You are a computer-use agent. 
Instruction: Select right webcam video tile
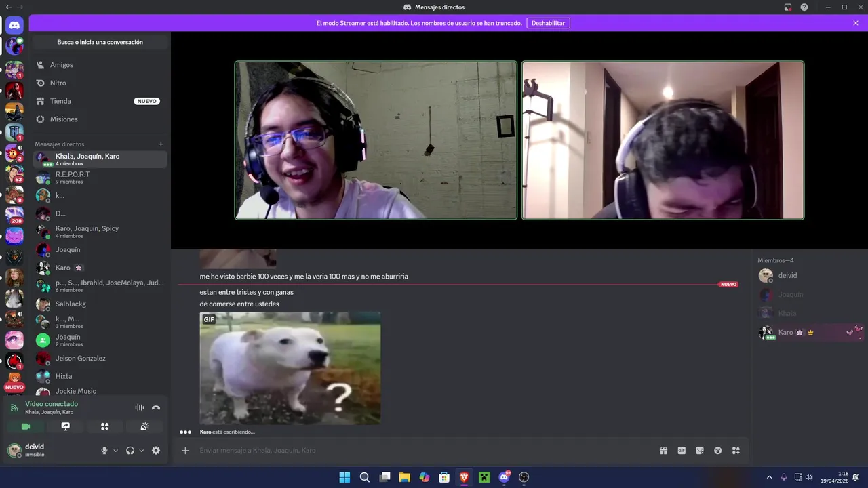[663, 140]
